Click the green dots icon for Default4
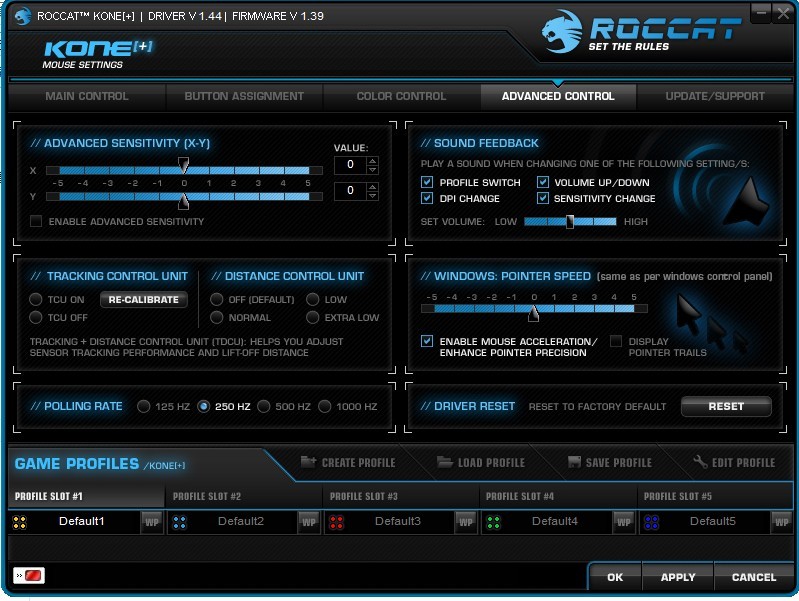Viewport: 799px width, 601px height. click(x=493, y=522)
